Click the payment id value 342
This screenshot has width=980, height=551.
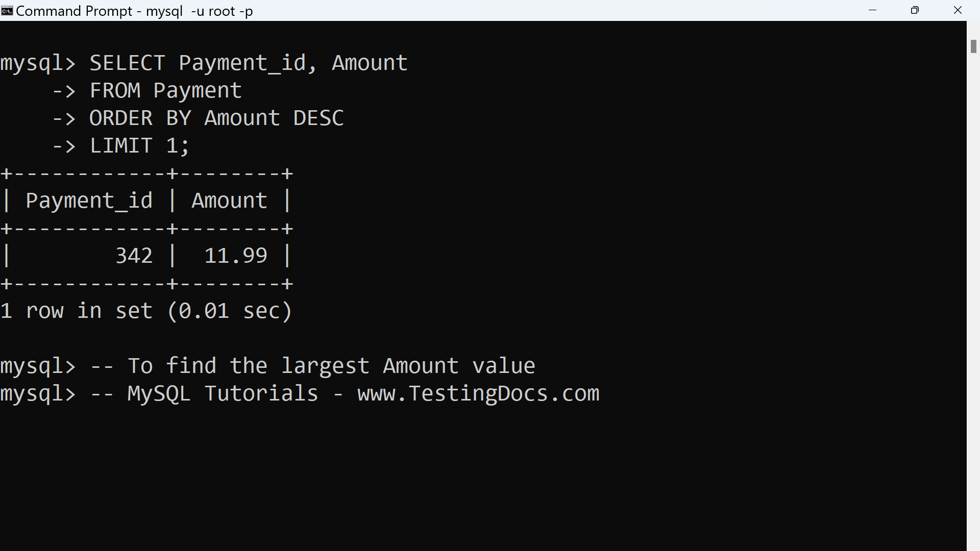[x=134, y=256]
